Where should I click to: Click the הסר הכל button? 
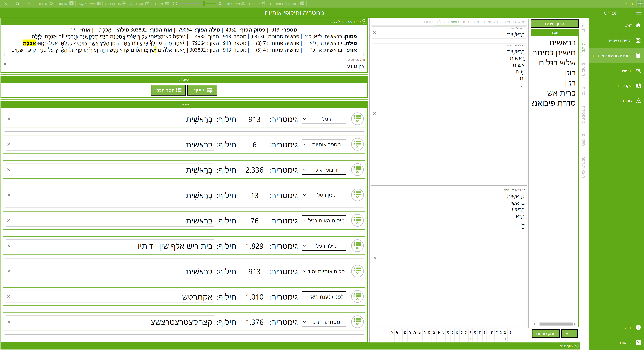coord(168,90)
